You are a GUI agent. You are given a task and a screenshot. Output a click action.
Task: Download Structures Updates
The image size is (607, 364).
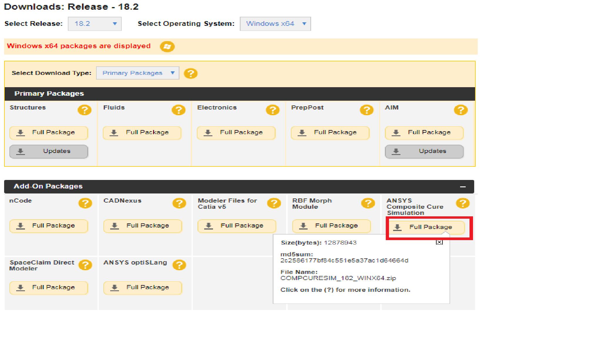pyautogui.click(x=49, y=151)
